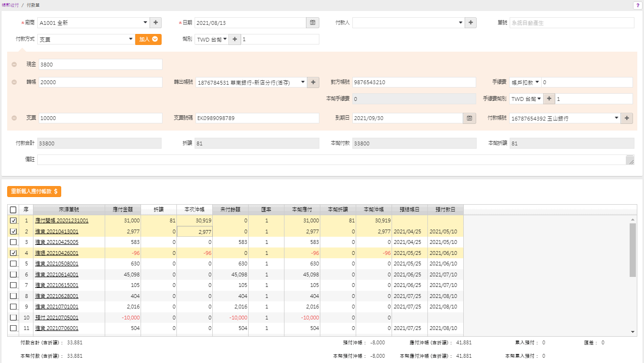Click the plus button beside 付款帳號

pyautogui.click(x=627, y=118)
